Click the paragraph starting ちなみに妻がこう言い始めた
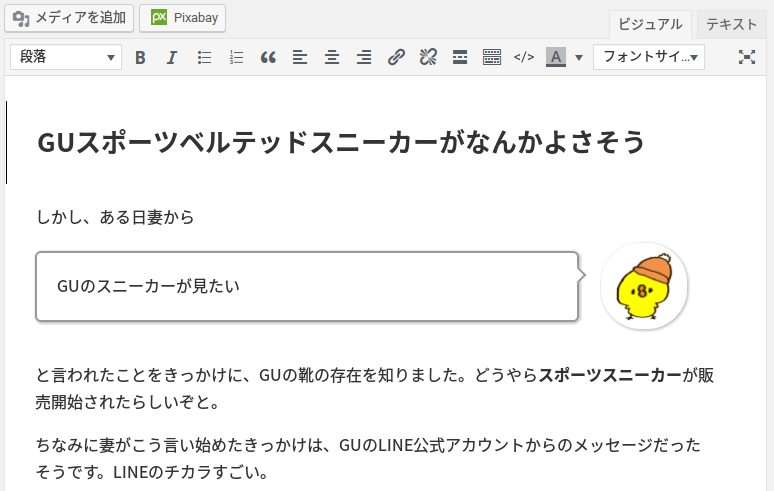Screen dimensions: 774x491 pos(368,459)
